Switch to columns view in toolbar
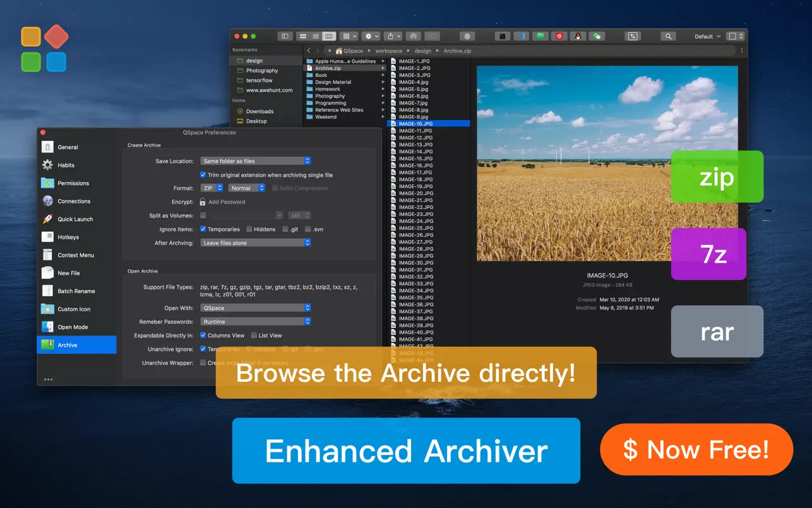The height and width of the screenshot is (508, 812). [x=328, y=37]
